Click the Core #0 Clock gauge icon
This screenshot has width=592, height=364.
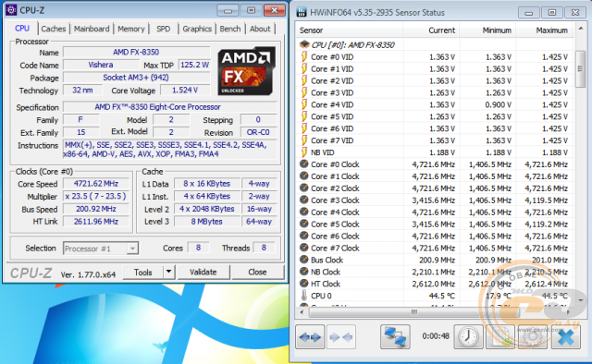(304, 164)
